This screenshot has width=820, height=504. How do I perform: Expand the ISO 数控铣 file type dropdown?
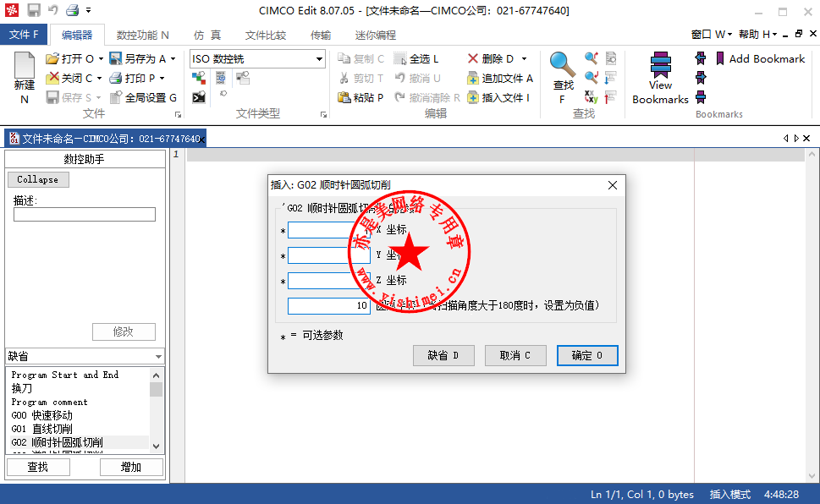coord(319,59)
